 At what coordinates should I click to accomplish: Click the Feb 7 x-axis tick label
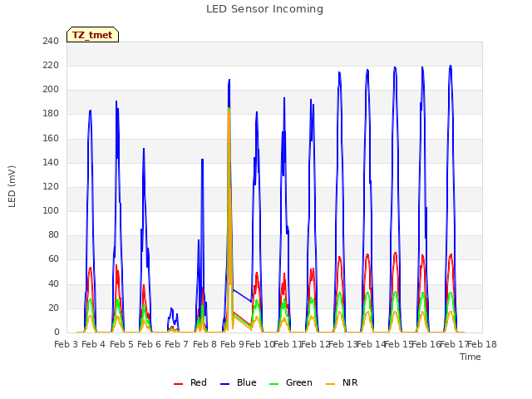176,344
